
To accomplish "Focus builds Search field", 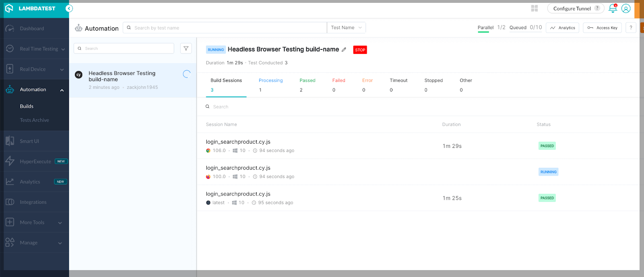I will click(124, 48).
